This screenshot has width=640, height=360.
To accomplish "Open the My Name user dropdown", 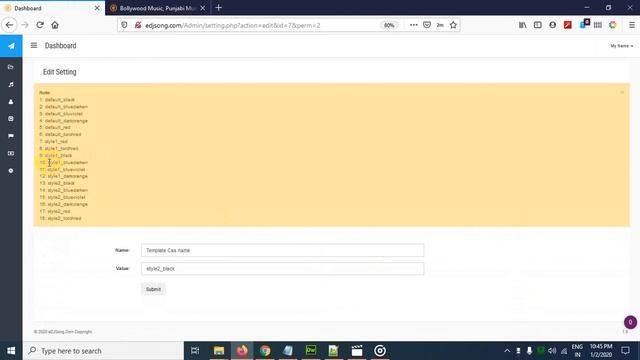I will (x=622, y=46).
